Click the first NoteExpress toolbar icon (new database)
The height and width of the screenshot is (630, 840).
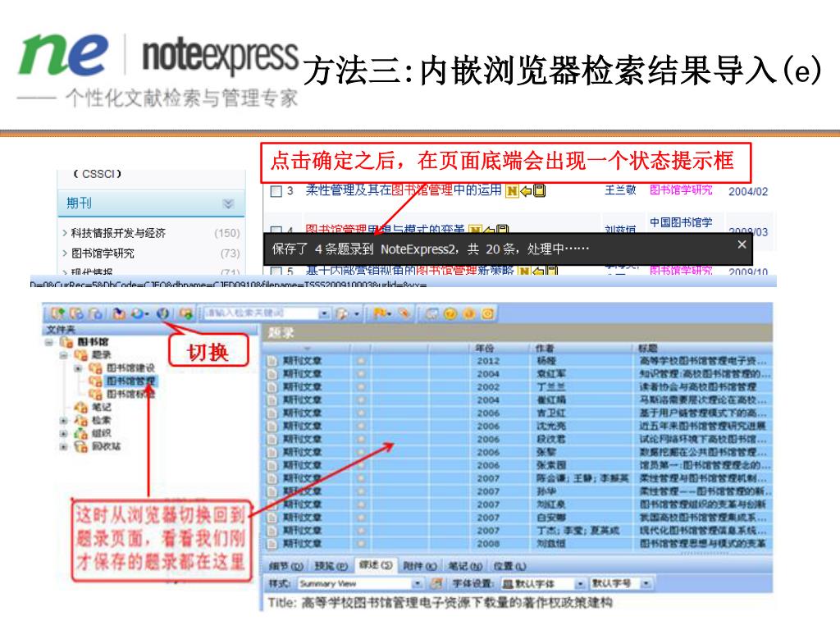pyautogui.click(x=57, y=313)
